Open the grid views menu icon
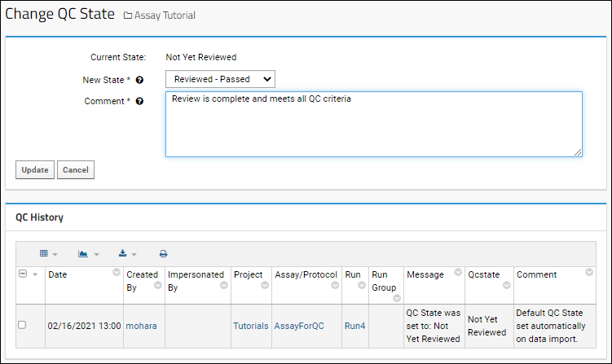Screen dimensions: 612x364 (x=44, y=253)
